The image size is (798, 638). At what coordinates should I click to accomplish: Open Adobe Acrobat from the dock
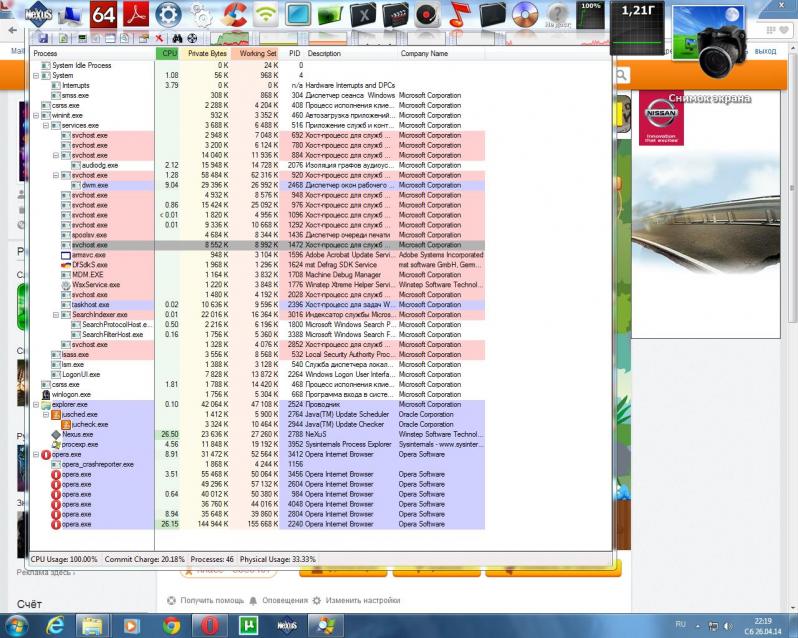(x=135, y=14)
